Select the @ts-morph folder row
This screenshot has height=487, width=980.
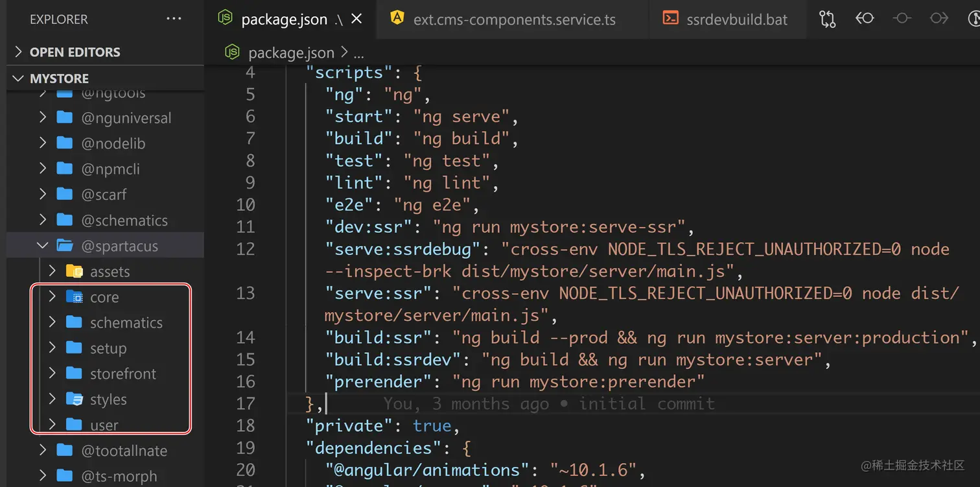[105, 476]
